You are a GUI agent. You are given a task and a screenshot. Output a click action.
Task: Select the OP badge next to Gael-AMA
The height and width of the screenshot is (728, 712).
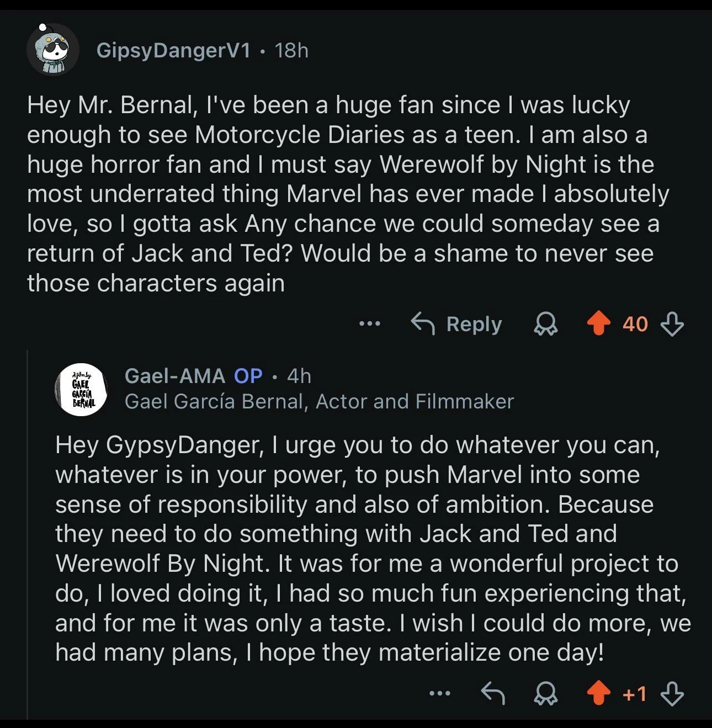(248, 376)
